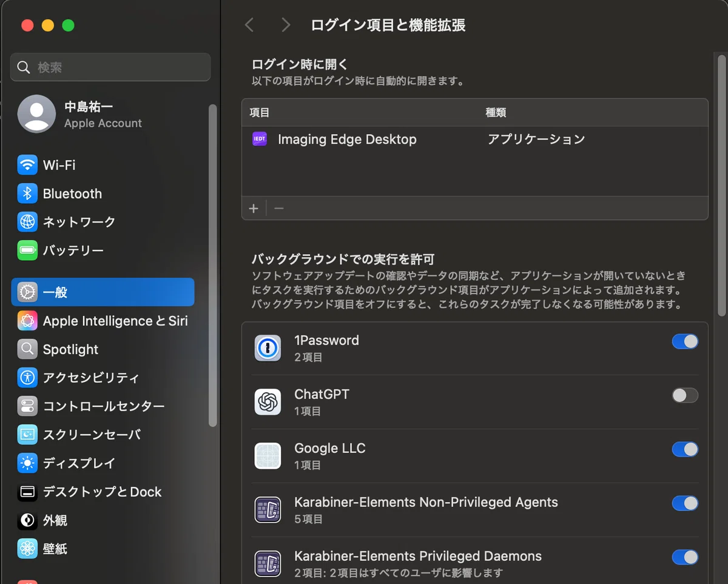Click the 種類 column header
The height and width of the screenshot is (584, 728).
coord(496,113)
